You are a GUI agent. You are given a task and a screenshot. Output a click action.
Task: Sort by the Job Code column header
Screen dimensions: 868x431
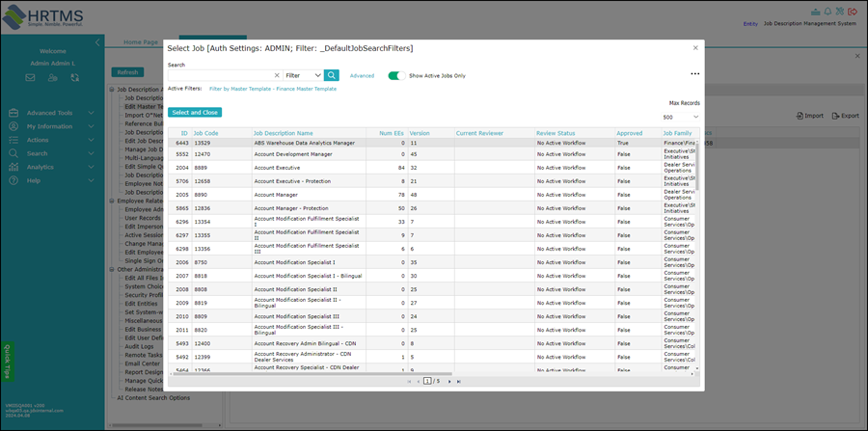206,133
